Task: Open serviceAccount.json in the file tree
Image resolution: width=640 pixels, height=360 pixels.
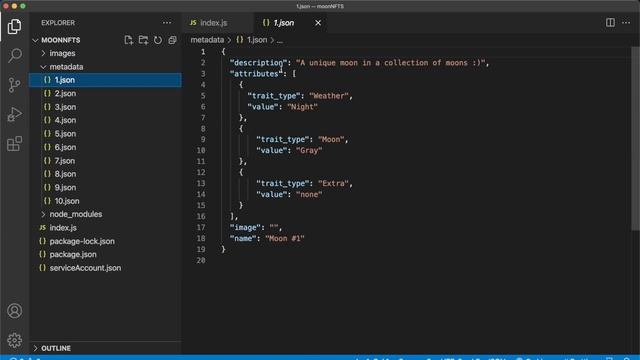Action: (105, 268)
